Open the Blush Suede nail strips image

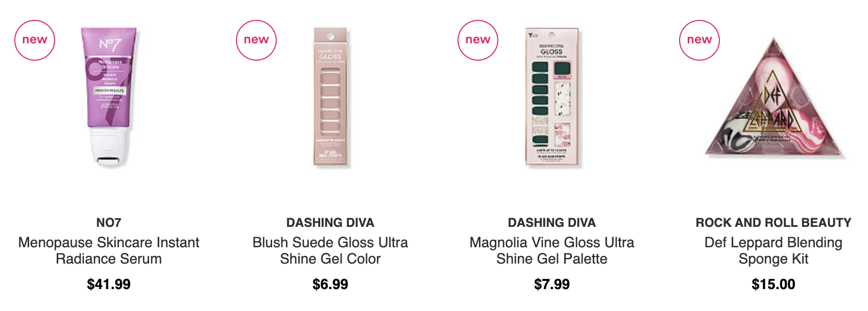pos(331,97)
